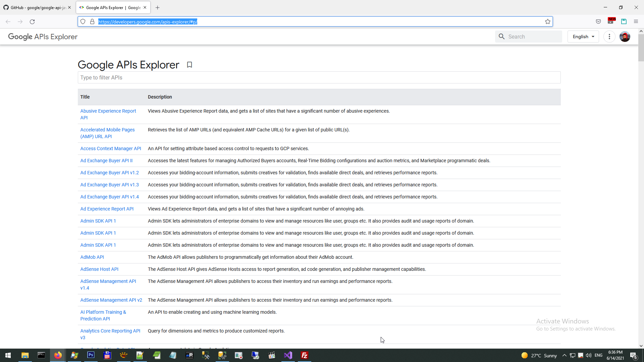Image resolution: width=644 pixels, height=362 pixels.
Task: Click the star to bookmark this URL
Action: (x=548, y=22)
